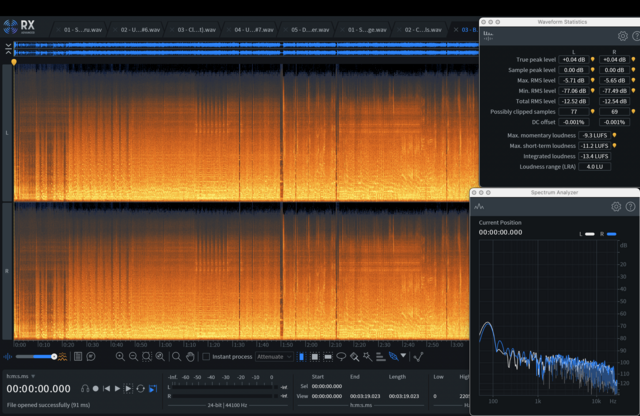Open the arrow dropdown next to feather icon
The height and width of the screenshot is (416, 640).
point(403,356)
